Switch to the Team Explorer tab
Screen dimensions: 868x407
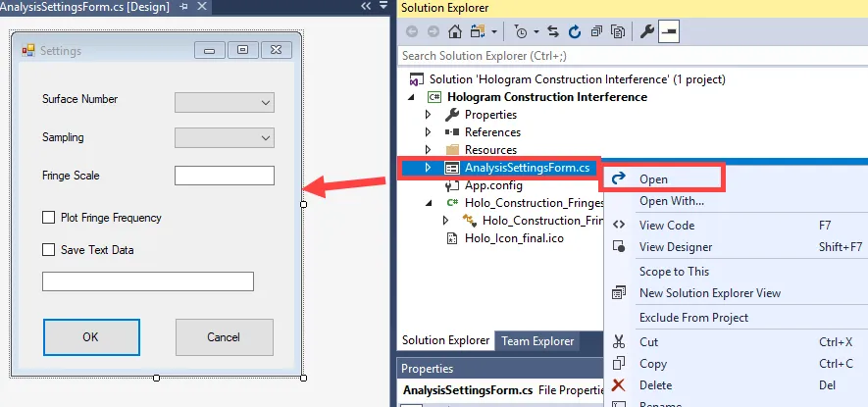[x=536, y=341]
